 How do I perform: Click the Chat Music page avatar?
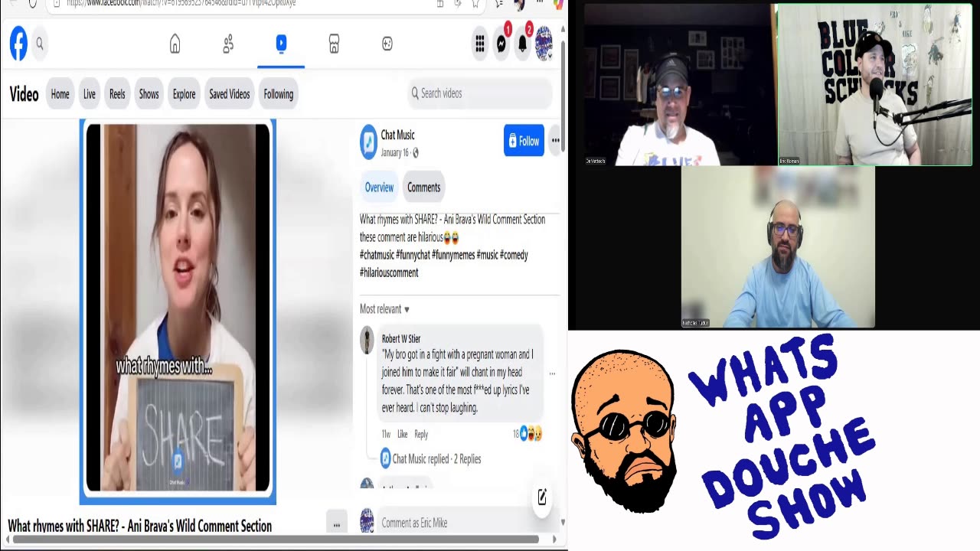(x=369, y=142)
